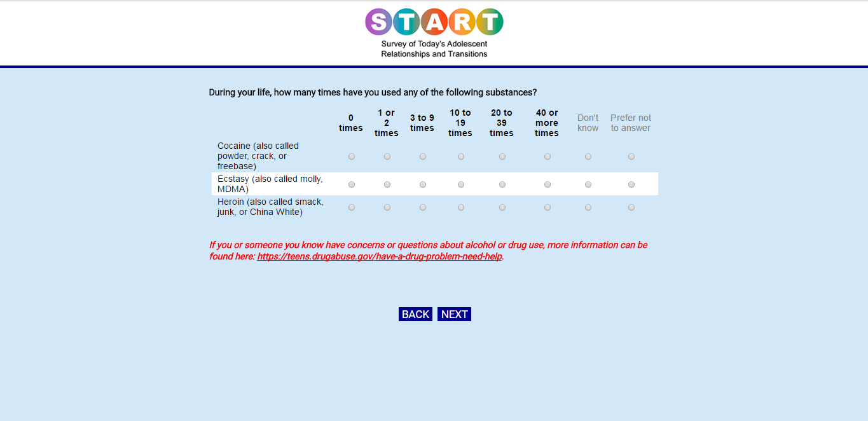Click the 'Prefer not to answer' column header
The width and height of the screenshot is (868, 421).
[x=631, y=123]
